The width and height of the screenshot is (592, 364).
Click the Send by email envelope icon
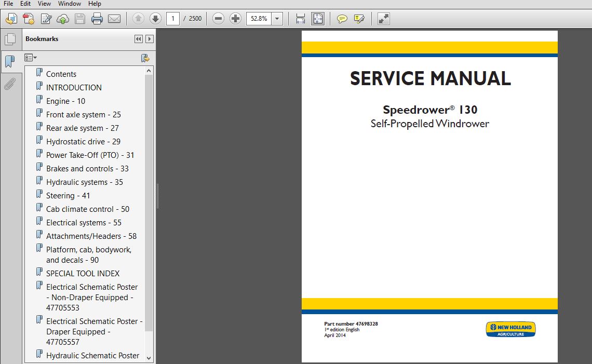[x=114, y=19]
